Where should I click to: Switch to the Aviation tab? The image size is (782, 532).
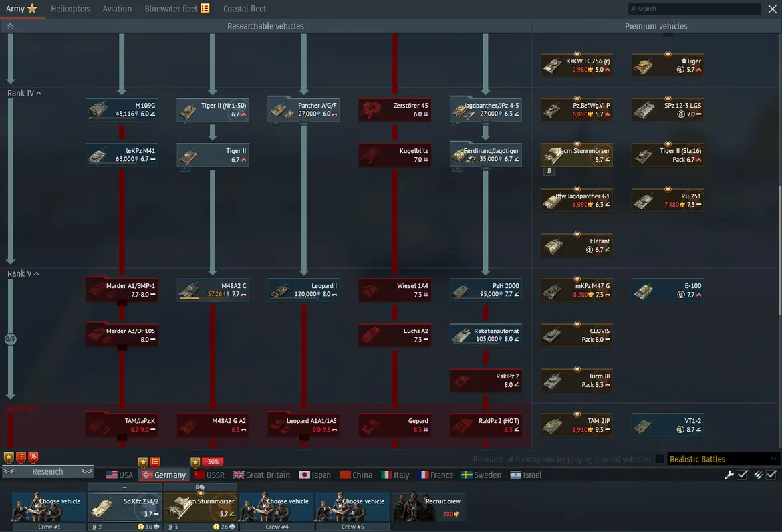[117, 9]
